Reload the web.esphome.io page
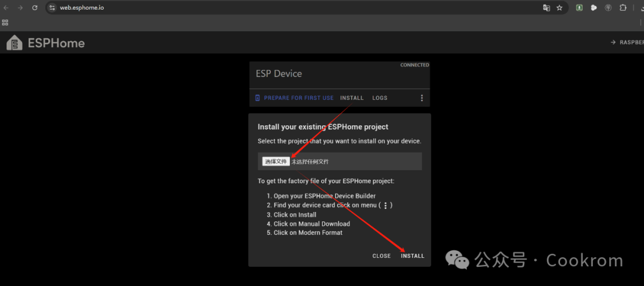 pyautogui.click(x=35, y=7)
